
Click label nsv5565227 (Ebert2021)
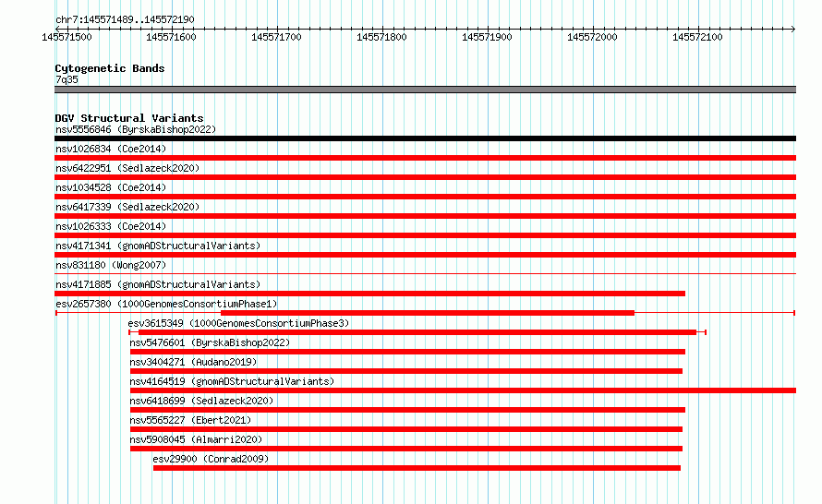pyautogui.click(x=190, y=420)
